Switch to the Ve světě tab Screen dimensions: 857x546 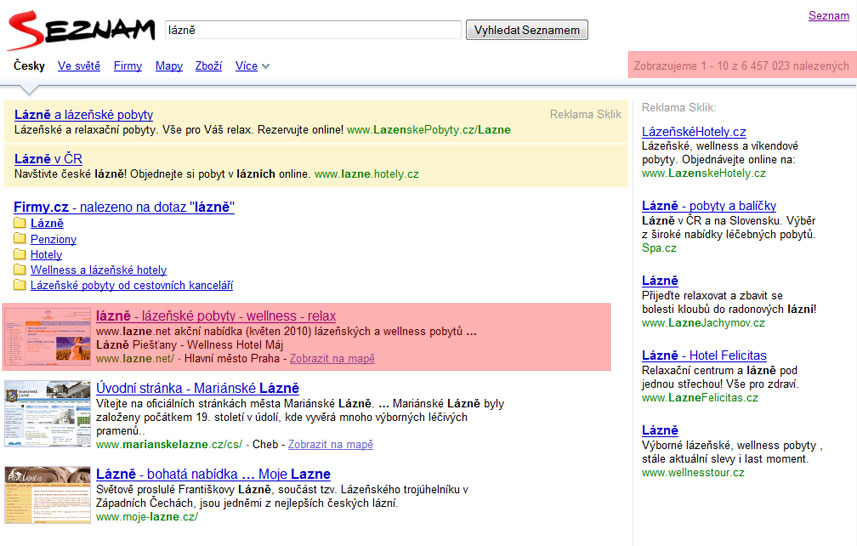(x=79, y=66)
